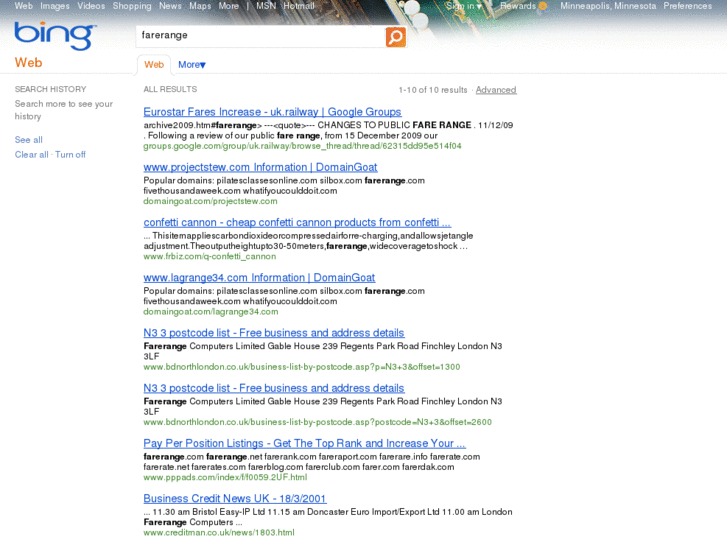Click the www.pppads.com green URL

tap(225, 477)
